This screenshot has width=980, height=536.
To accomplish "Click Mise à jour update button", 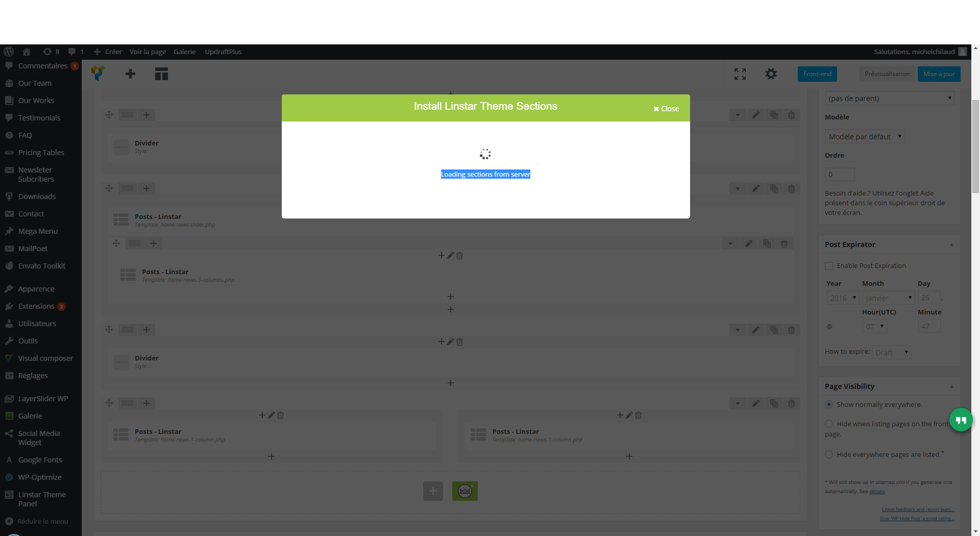I will tap(939, 74).
